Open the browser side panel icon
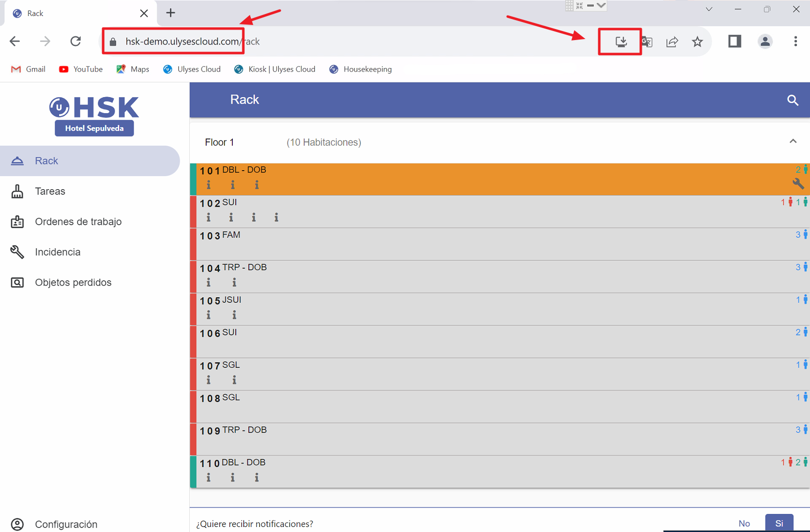This screenshot has width=810, height=532. (x=734, y=42)
